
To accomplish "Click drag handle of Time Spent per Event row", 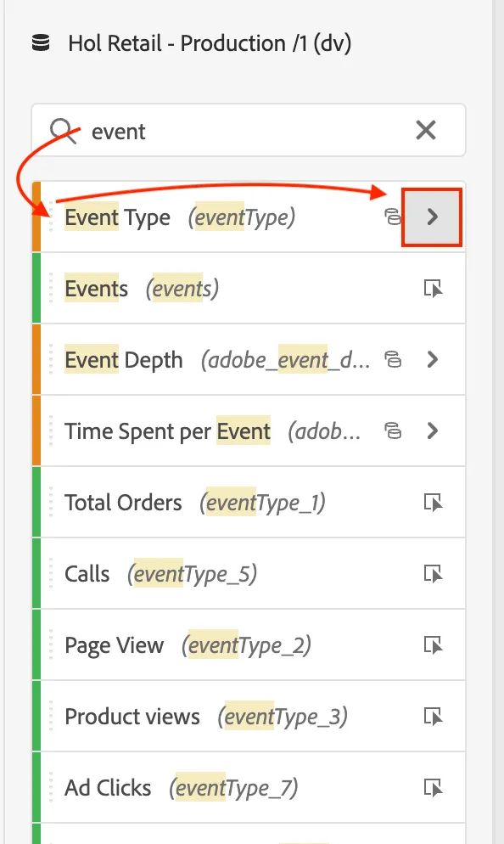I will tap(51, 430).
